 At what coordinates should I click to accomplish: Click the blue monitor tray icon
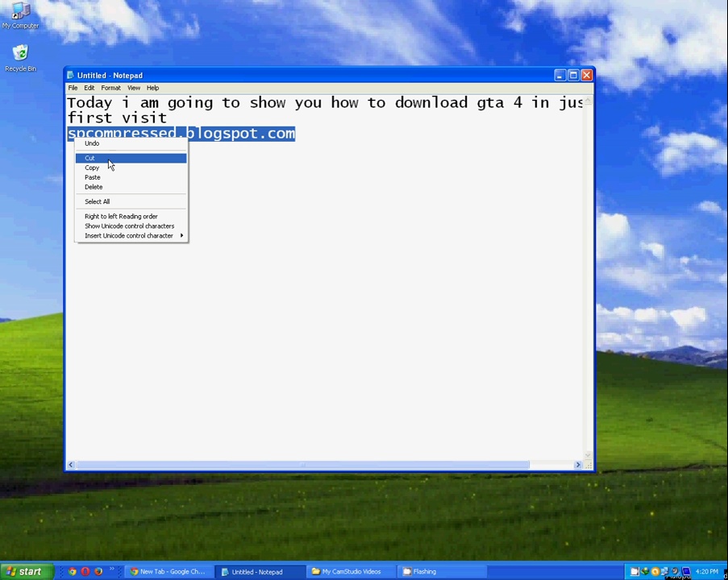[x=686, y=572]
